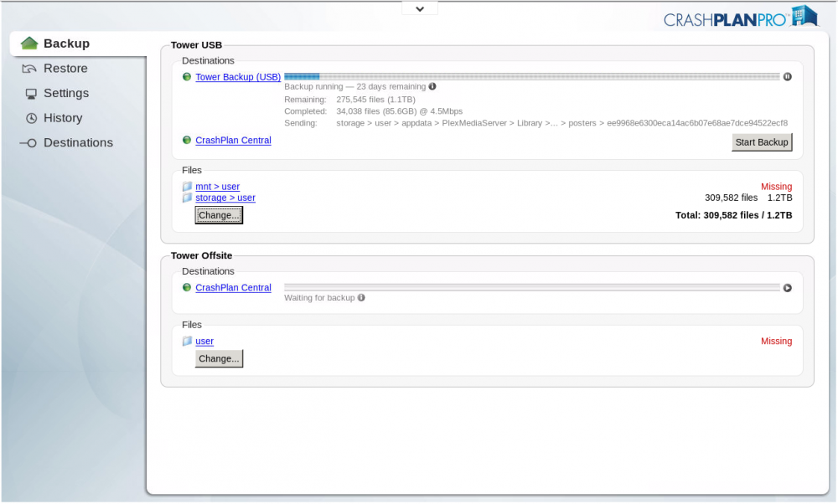Click Missing status in Tower Offsite
The width and height of the screenshot is (838, 504).
coord(776,341)
